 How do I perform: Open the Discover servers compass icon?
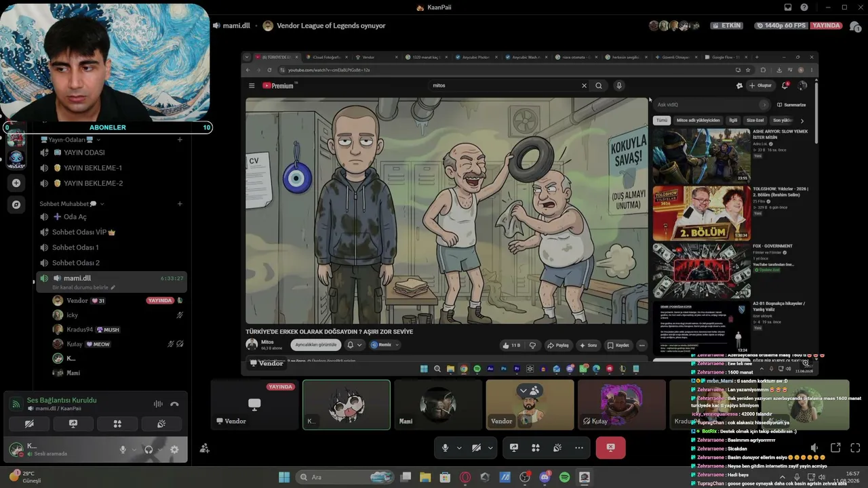coord(16,204)
